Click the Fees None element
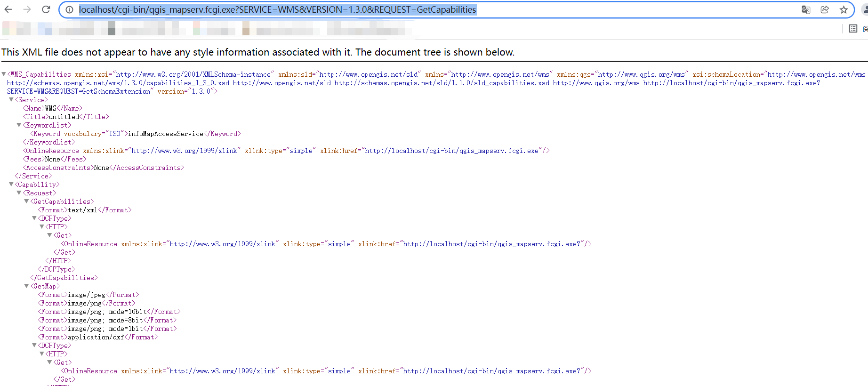Viewport: 868px width, 386px height. (x=55, y=159)
